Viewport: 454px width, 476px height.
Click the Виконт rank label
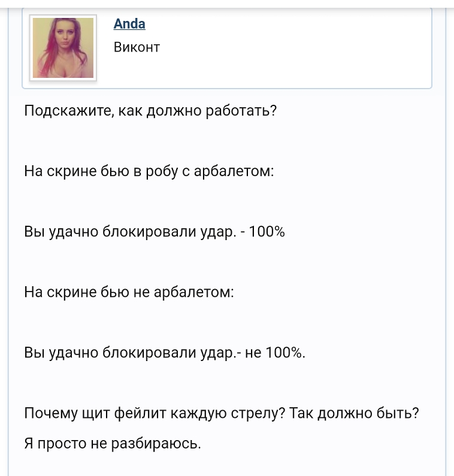click(x=137, y=47)
